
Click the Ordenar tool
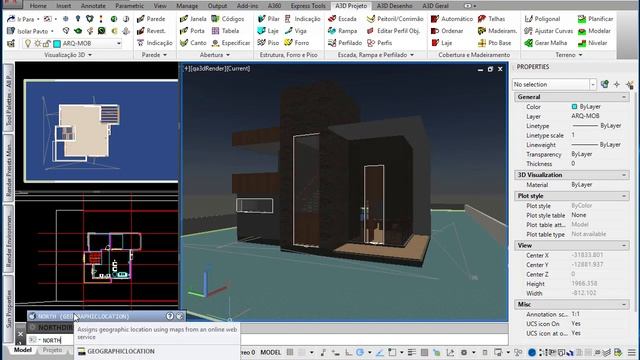click(447, 31)
